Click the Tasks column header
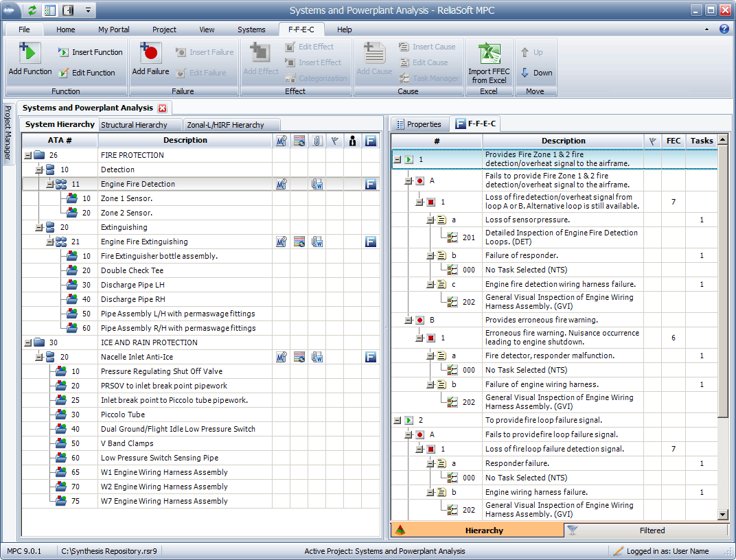 pos(701,141)
